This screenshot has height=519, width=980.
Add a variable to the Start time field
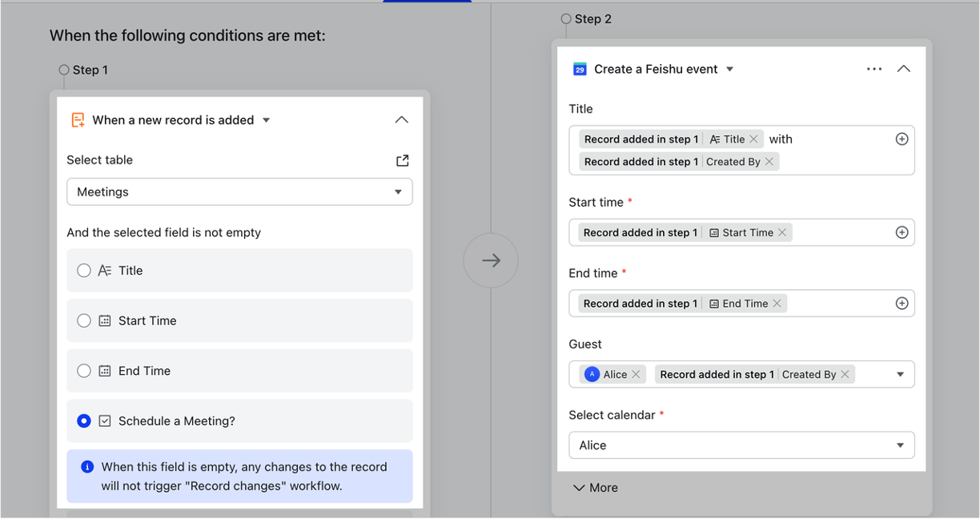(902, 233)
